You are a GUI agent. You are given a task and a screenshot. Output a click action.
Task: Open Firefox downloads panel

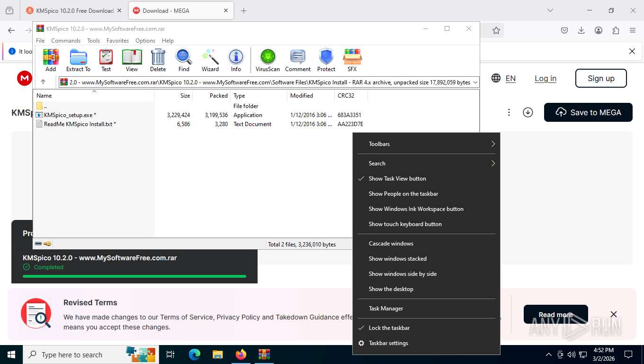[x=581, y=30]
